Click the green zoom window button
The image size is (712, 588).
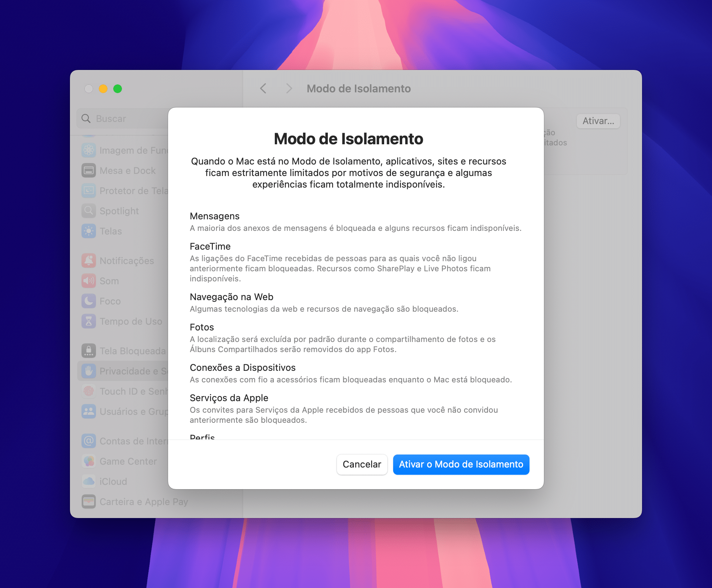tap(118, 89)
